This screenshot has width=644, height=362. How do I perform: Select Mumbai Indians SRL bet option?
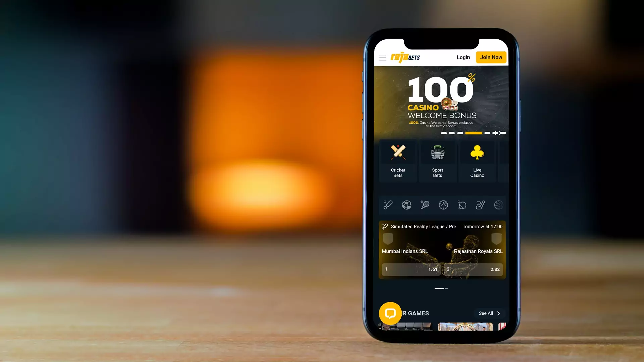(410, 269)
